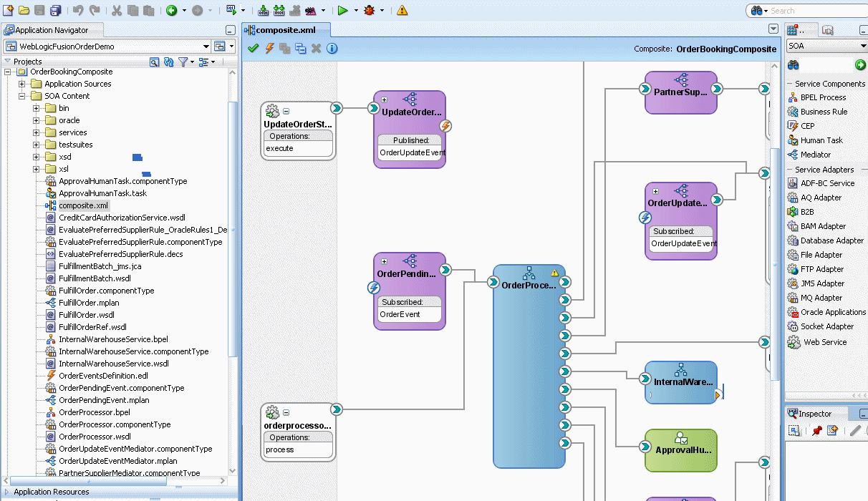Click the SQL worksheet toolbar icon

[x=231, y=10]
